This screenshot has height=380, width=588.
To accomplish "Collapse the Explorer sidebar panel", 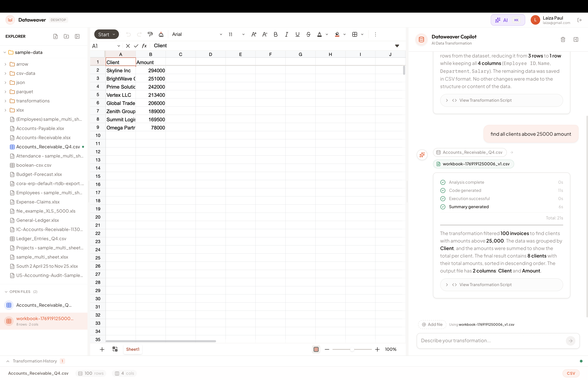I will click(x=77, y=37).
